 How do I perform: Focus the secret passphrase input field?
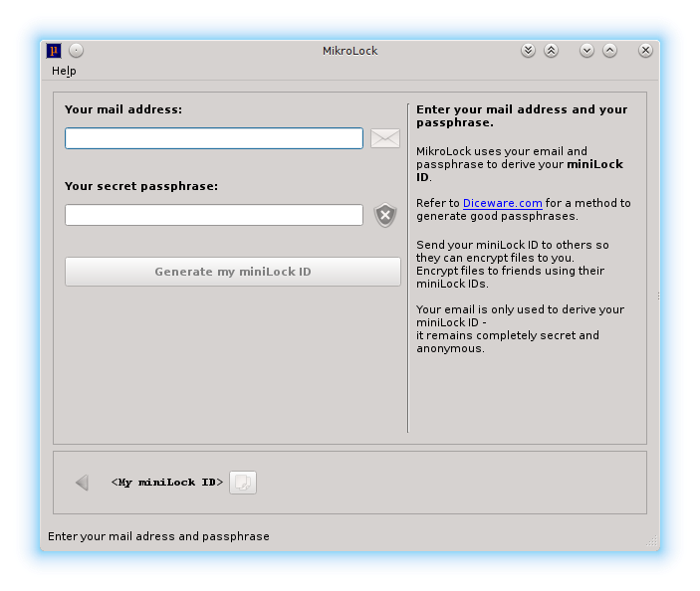coord(214,215)
